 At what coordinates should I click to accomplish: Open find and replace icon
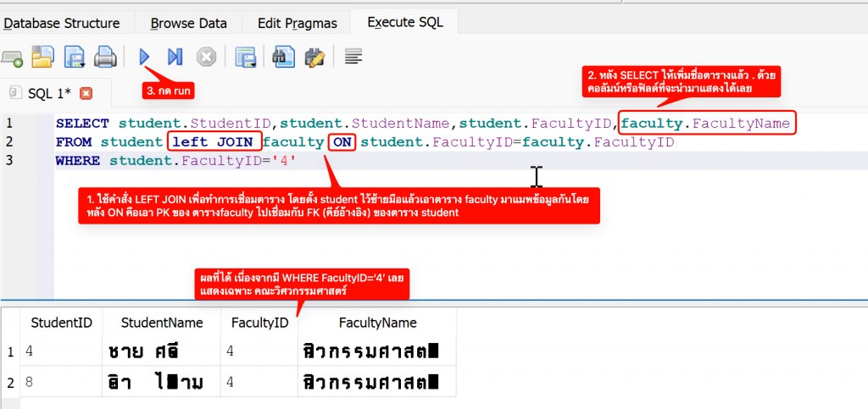pyautogui.click(x=314, y=58)
